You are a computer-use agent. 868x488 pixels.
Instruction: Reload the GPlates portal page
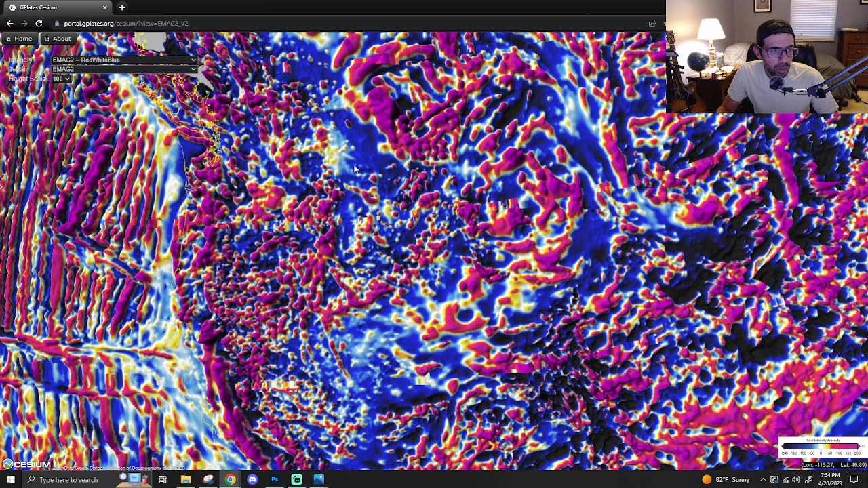tap(39, 24)
